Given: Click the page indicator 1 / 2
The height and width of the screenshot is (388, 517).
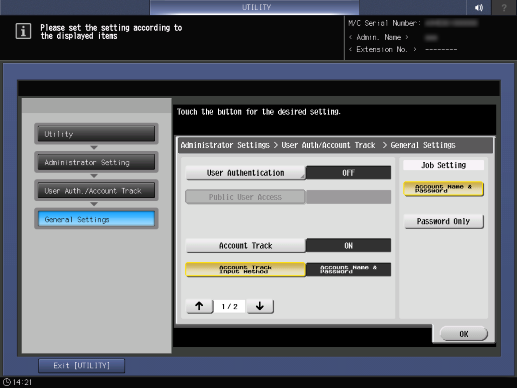Looking at the screenshot, I should (x=230, y=306).
